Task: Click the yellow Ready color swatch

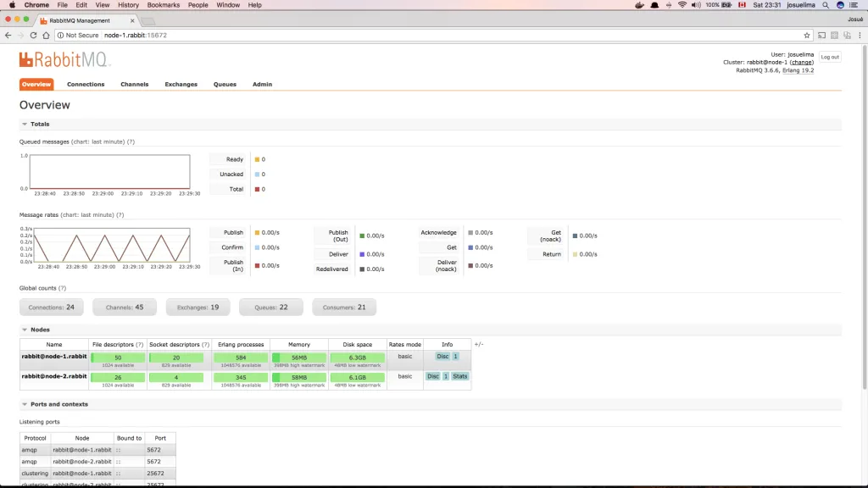Action: (257, 159)
